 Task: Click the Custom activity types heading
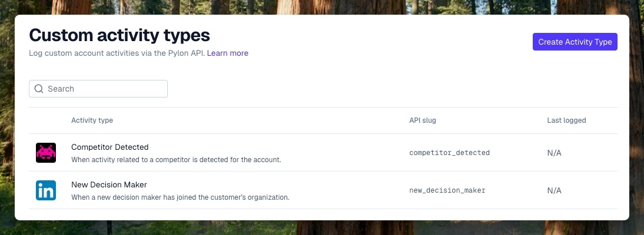point(119,36)
